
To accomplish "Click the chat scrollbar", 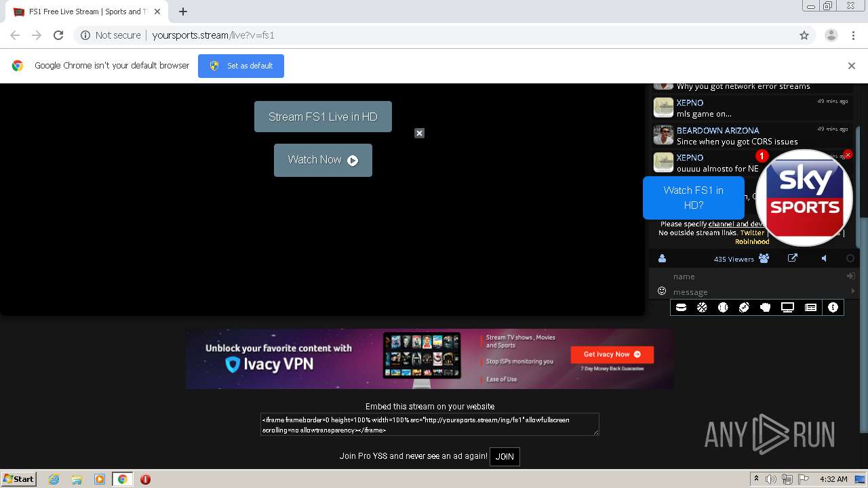I will (x=858, y=188).
